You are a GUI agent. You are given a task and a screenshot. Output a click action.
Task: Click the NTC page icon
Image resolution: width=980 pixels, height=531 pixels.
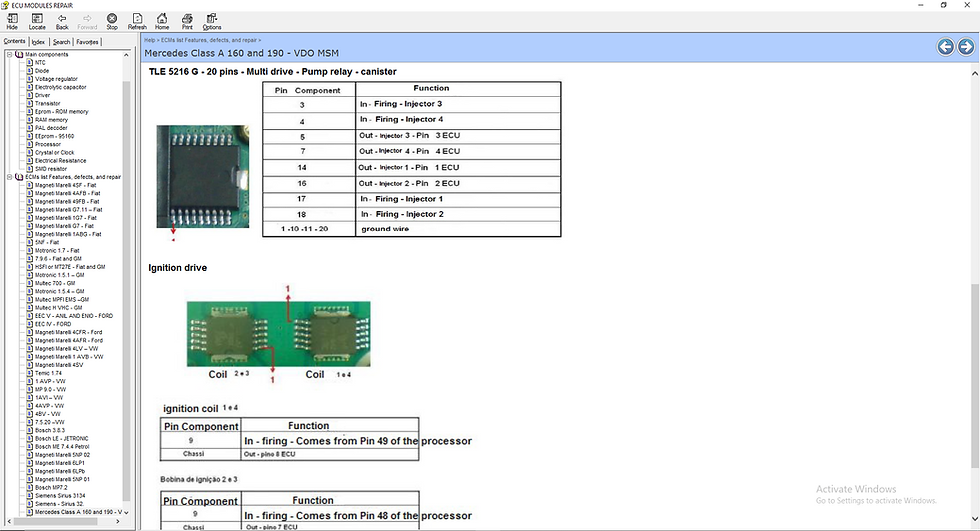coord(29,62)
